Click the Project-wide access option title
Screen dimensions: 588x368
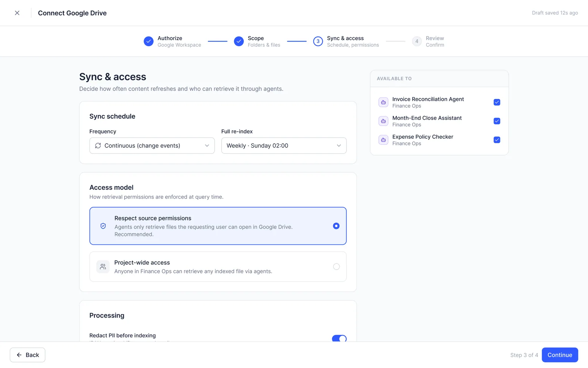click(x=142, y=263)
